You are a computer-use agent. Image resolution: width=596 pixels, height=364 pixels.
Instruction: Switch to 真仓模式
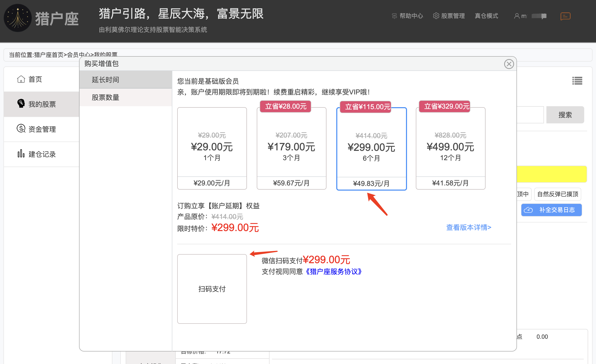(486, 16)
